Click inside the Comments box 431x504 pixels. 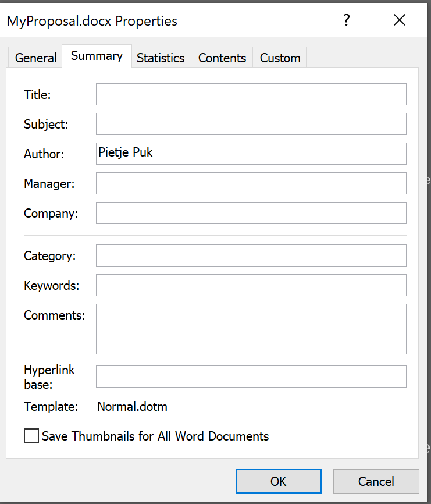pos(250,329)
